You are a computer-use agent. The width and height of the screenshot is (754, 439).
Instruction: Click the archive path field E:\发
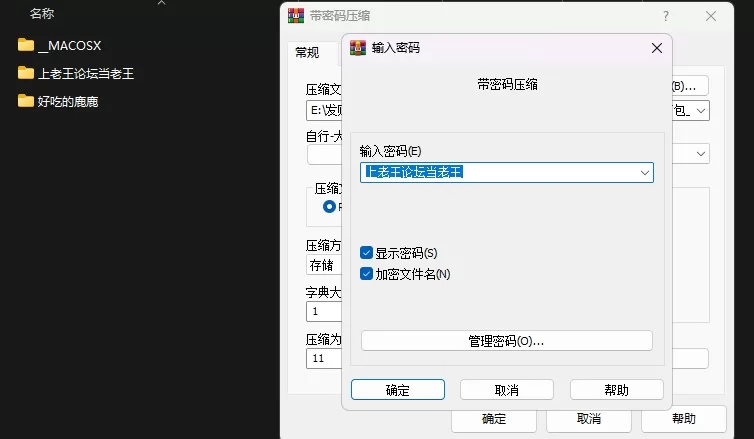[324, 111]
